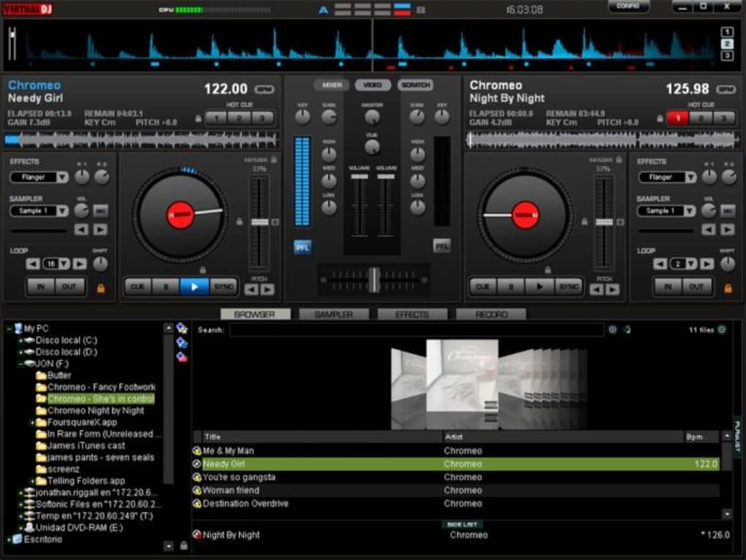
Task: Open the RECORD tab
Action: [x=491, y=314]
